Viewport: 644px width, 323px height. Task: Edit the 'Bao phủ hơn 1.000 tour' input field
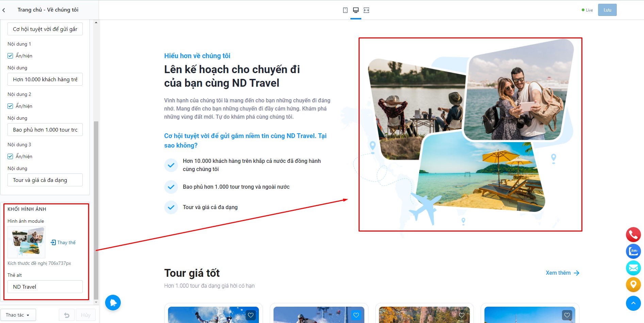point(45,130)
